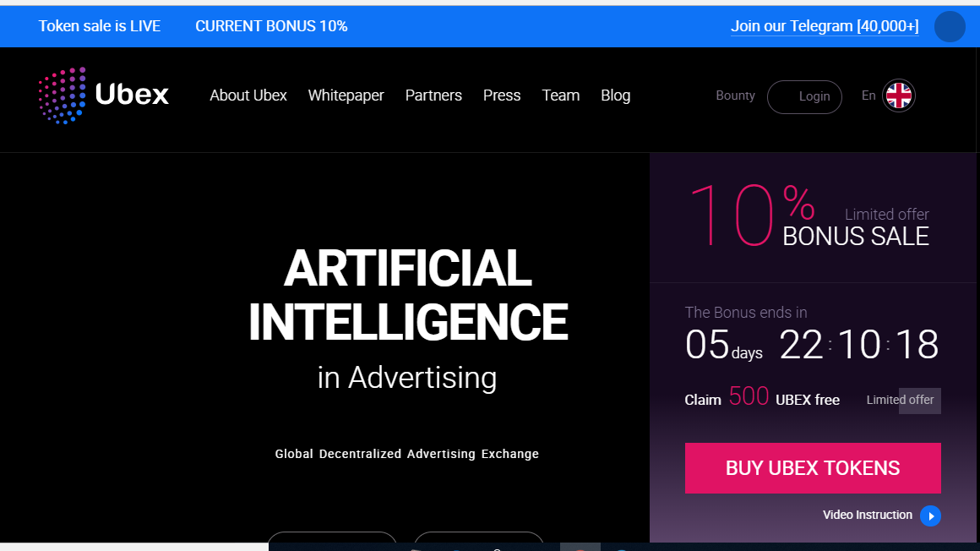Image resolution: width=980 pixels, height=551 pixels.
Task: Click Global Decentralized Advertising Exchange tagline
Action: coord(407,454)
